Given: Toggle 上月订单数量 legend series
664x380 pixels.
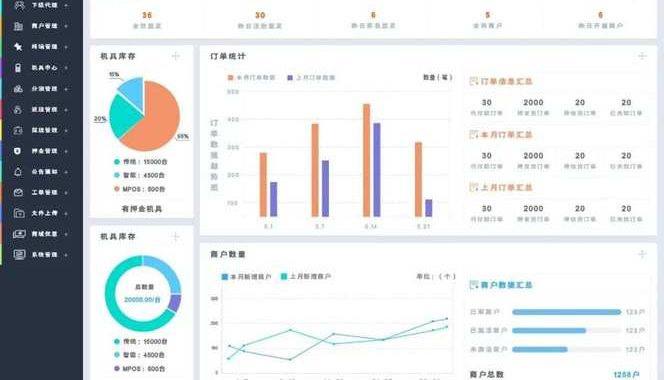Looking at the screenshot, I should coord(311,78).
